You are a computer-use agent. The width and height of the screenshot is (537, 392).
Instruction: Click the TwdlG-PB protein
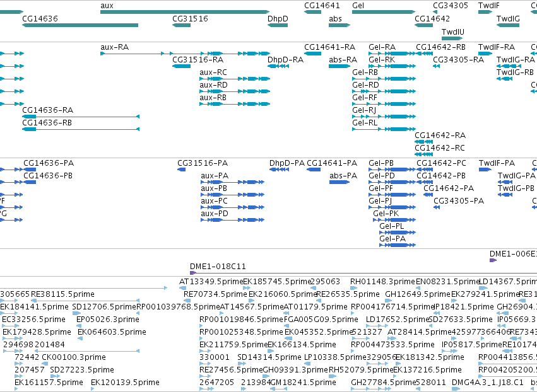tap(505, 195)
